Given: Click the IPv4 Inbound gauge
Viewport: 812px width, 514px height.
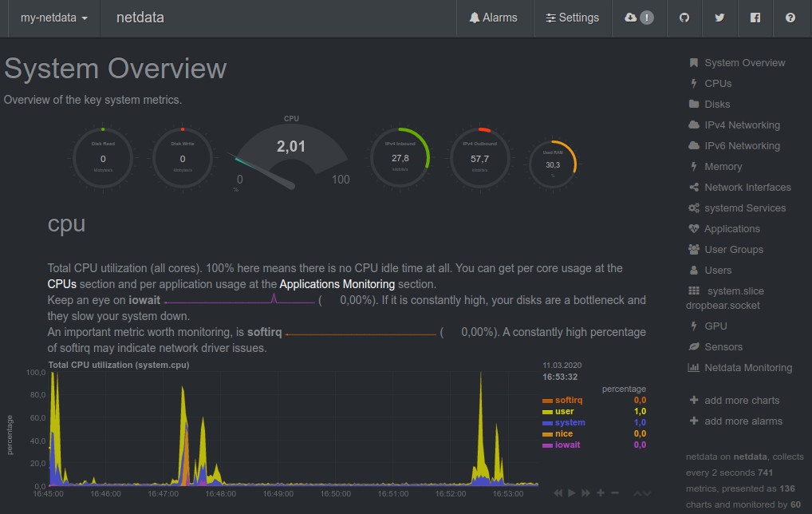Looking at the screenshot, I should tap(400, 158).
